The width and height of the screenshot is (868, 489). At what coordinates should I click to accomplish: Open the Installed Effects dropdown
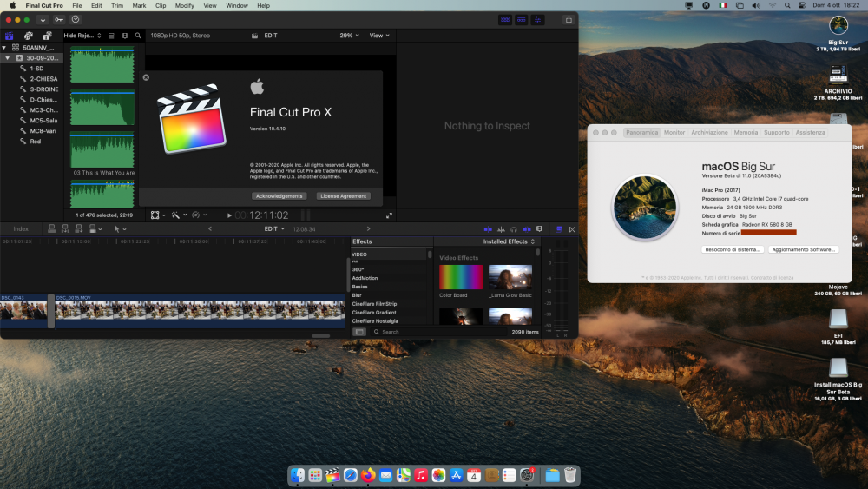(509, 241)
